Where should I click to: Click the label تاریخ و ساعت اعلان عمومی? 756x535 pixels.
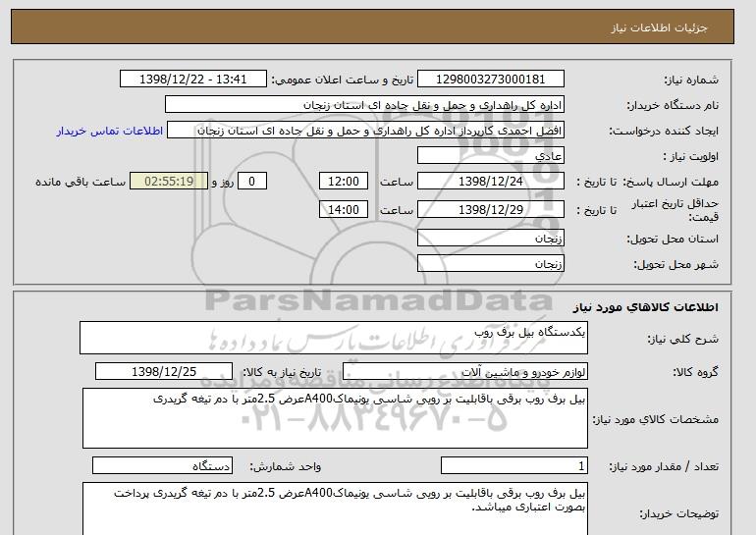point(343,80)
